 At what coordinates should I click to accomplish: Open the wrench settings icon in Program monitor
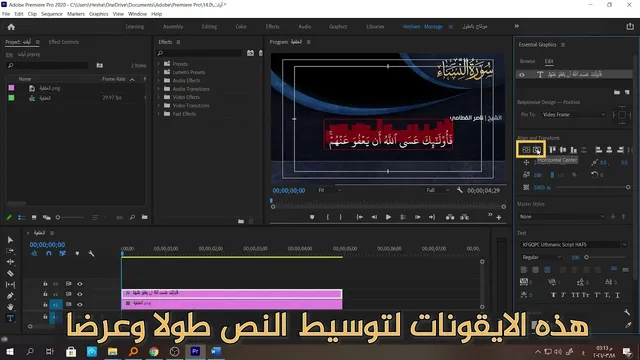coord(460,190)
